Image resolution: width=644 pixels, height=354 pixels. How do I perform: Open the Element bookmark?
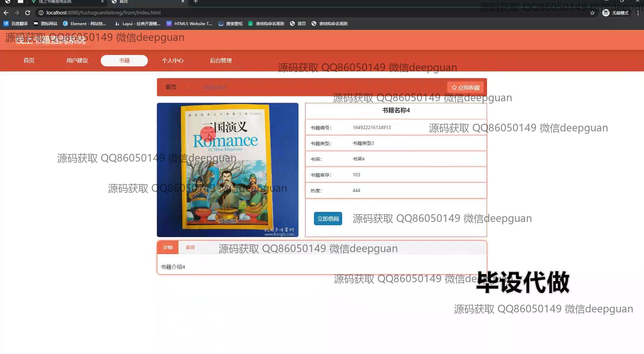pyautogui.click(x=85, y=23)
